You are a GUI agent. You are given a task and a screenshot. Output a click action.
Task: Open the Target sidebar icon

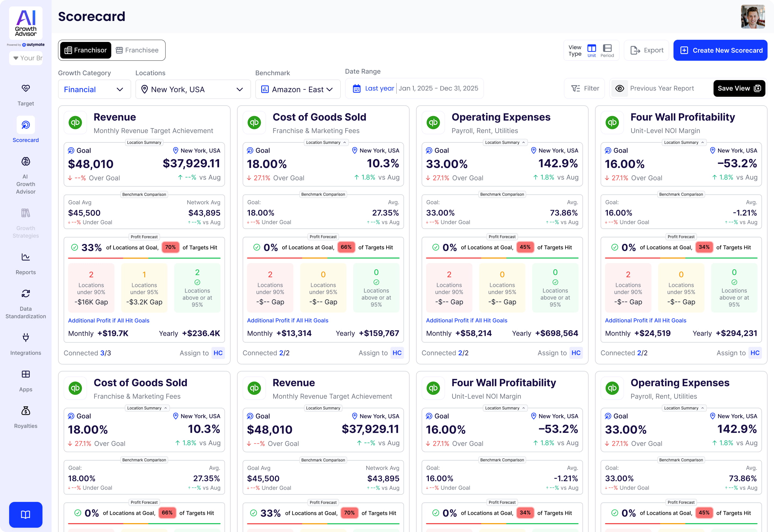pyautogui.click(x=26, y=88)
